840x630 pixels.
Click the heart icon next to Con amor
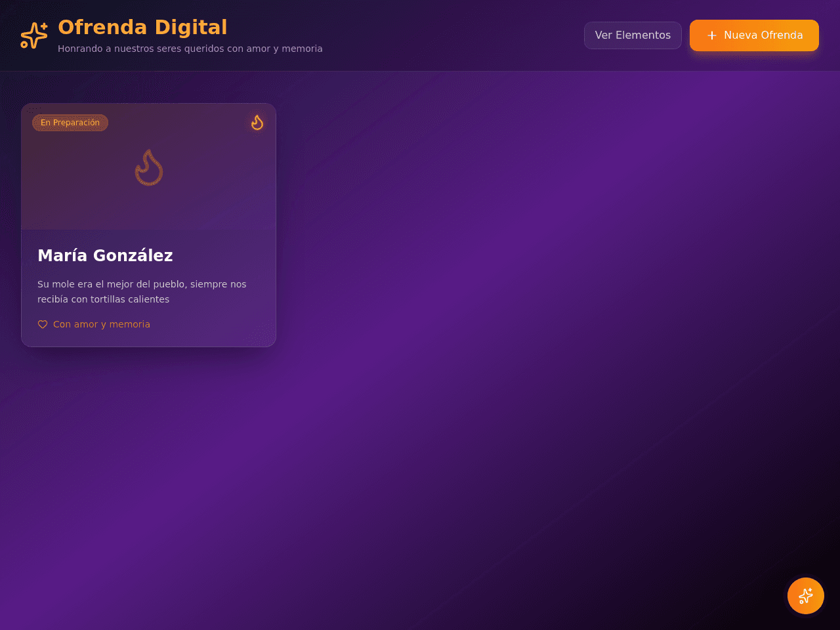pos(43,324)
